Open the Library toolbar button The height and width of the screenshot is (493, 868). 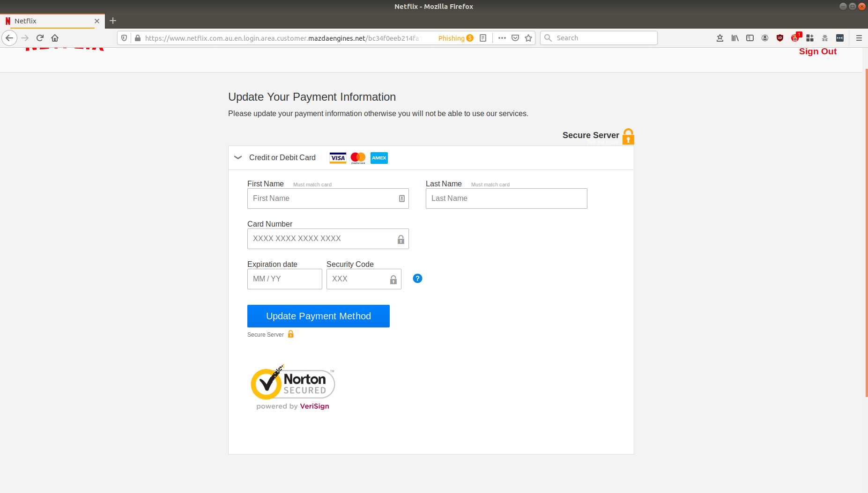tap(735, 38)
